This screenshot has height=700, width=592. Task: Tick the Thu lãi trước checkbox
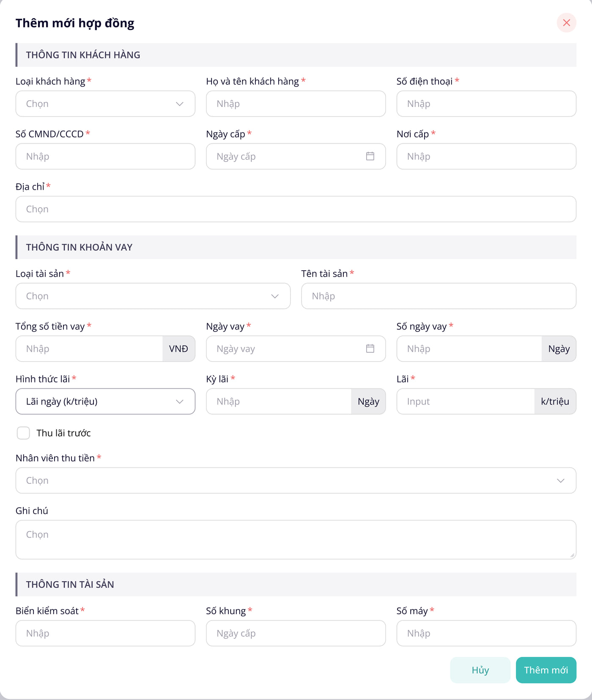(23, 433)
